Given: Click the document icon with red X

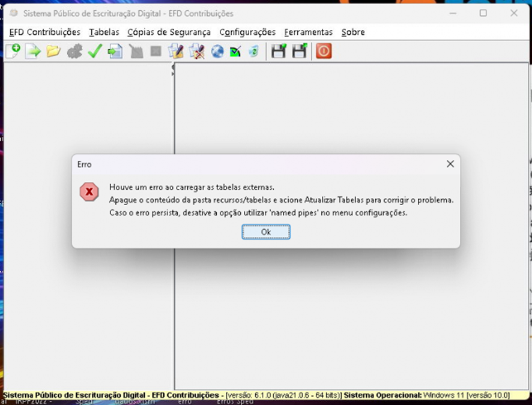Looking at the screenshot, I should coord(196,52).
